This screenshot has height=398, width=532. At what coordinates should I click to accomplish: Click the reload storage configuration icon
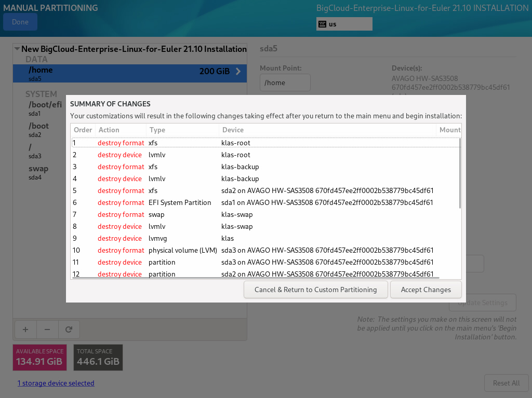69,330
